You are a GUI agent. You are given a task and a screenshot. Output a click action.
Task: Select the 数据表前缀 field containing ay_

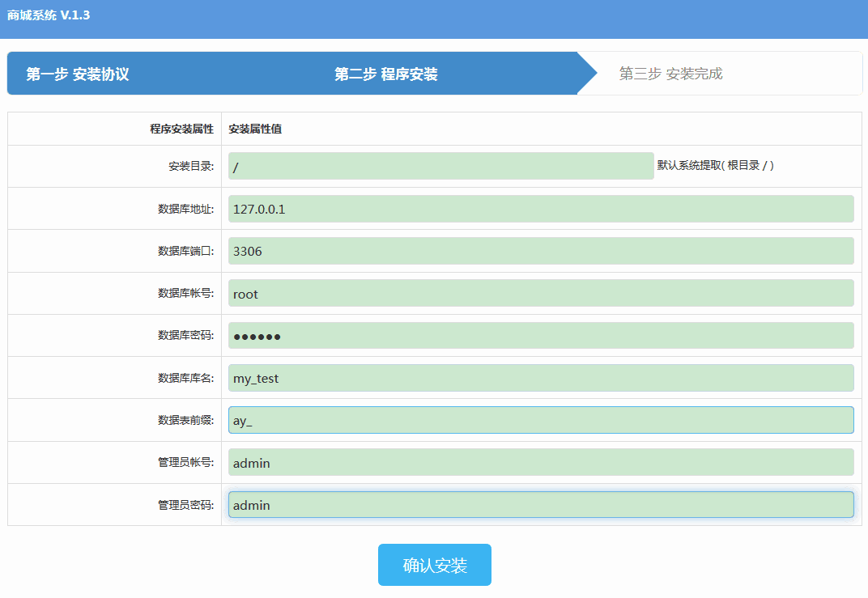[x=540, y=420]
